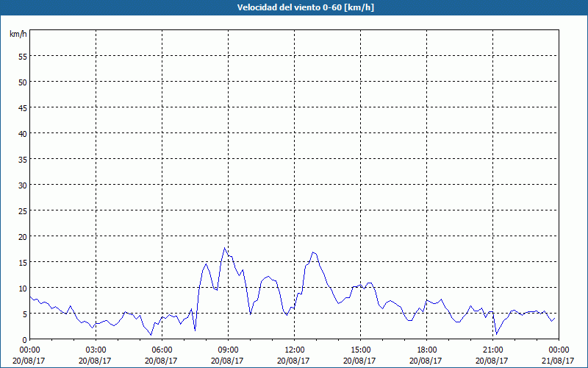Image resolution: width=588 pixels, height=368 pixels.
Task: Select the 5 value on the y-axis
Action: click(x=25, y=314)
